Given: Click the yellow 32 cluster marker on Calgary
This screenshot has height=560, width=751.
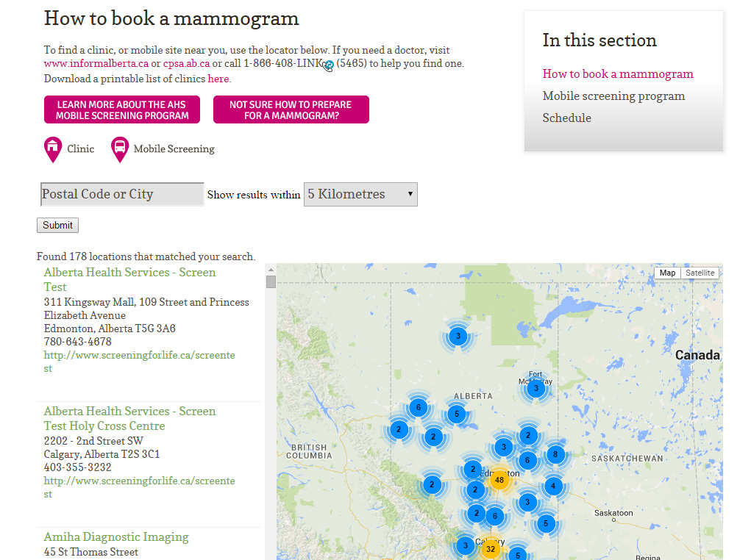Looking at the screenshot, I should coord(491,549).
